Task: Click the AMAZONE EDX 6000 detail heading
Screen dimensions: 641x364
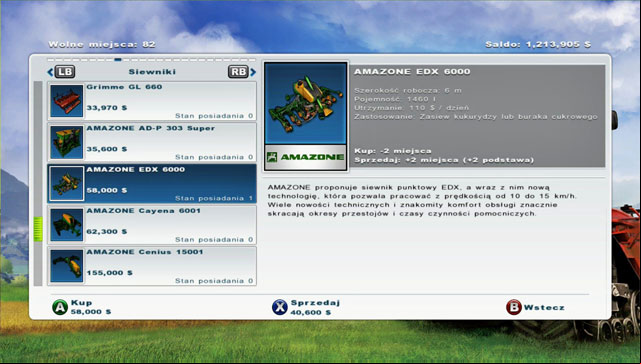Action: [x=412, y=72]
